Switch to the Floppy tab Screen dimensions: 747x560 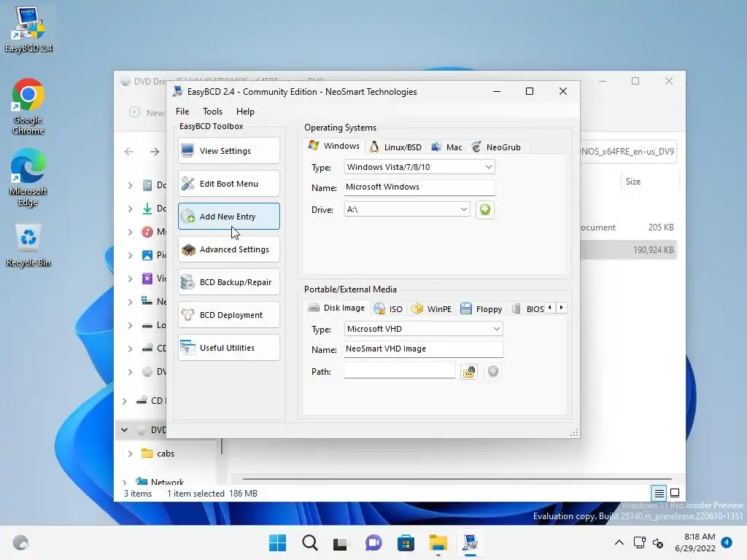(x=481, y=309)
